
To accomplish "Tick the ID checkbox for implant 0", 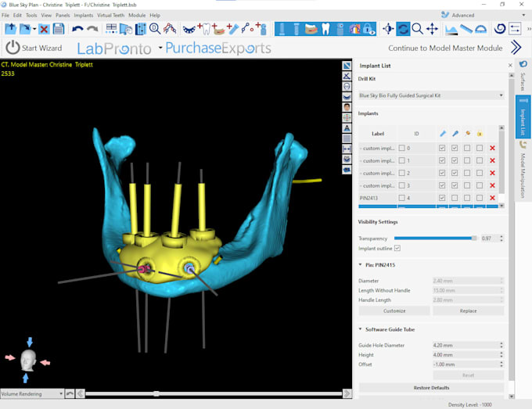I will [x=401, y=149].
